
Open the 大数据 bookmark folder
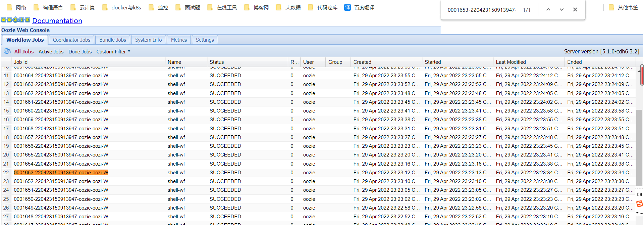point(288,7)
